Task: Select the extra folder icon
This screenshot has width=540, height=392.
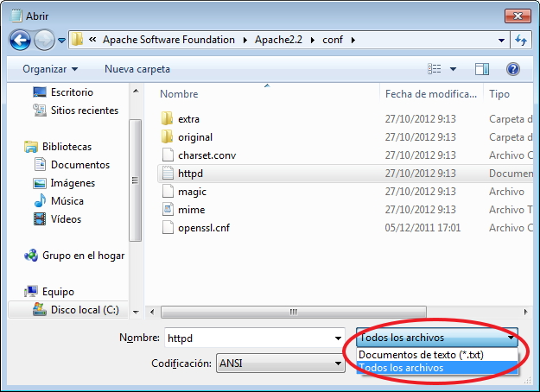Action: pyautogui.click(x=168, y=118)
